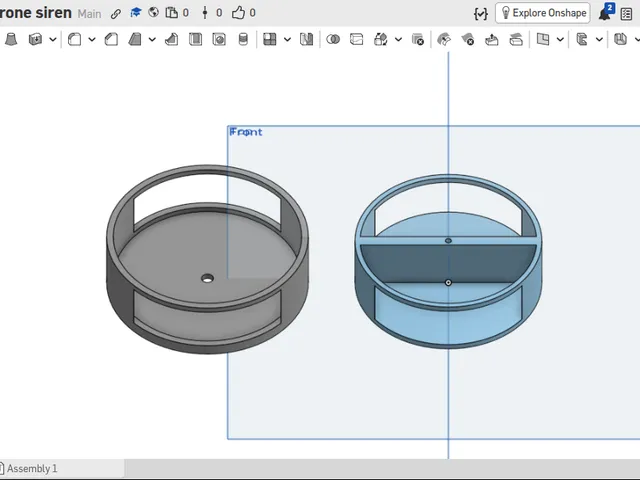The width and height of the screenshot is (640, 480).
Task: Select the Boolean tool
Action: click(333, 40)
